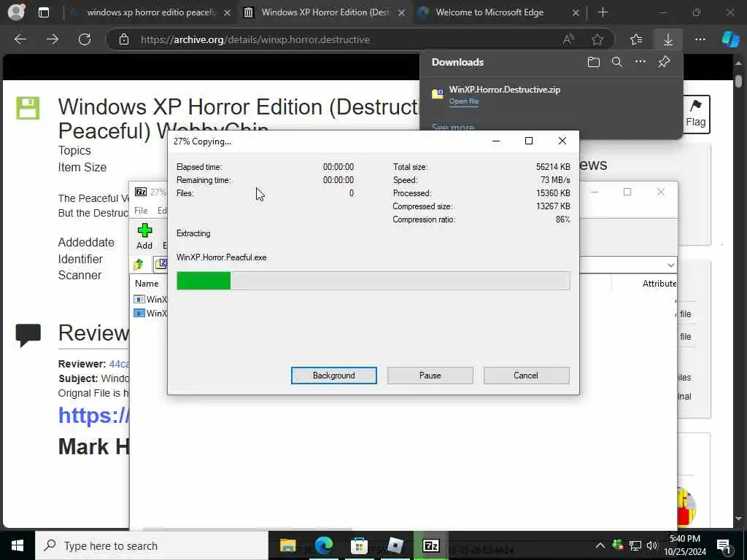Screen dimensions: 747x560
Task: Open Microsoft Store from taskbar
Action: (x=359, y=545)
